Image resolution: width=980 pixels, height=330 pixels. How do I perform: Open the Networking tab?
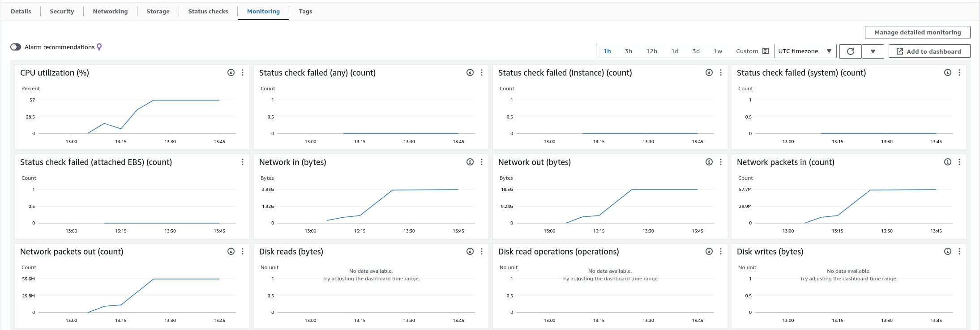point(110,11)
